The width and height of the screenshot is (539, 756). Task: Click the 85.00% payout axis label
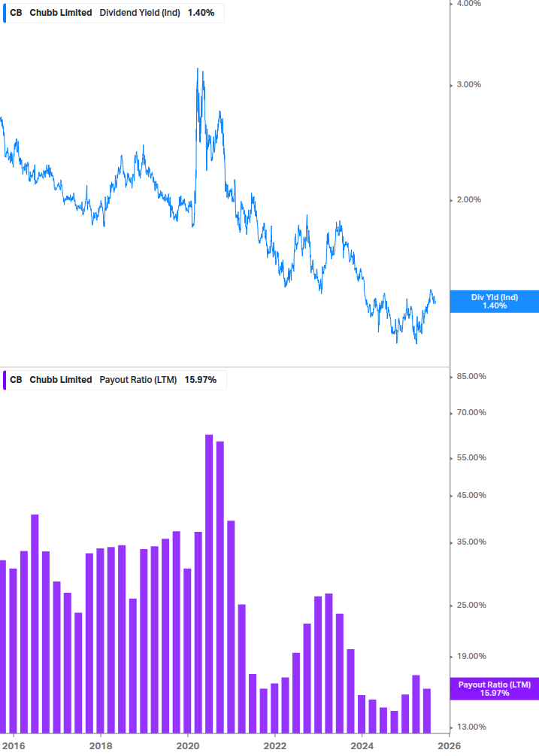[x=471, y=377]
